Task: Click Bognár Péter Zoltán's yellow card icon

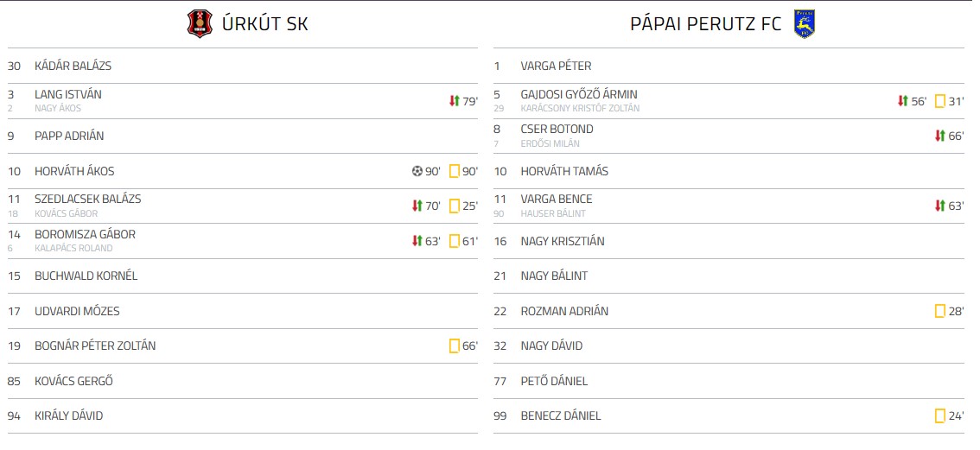Action: click(x=454, y=345)
